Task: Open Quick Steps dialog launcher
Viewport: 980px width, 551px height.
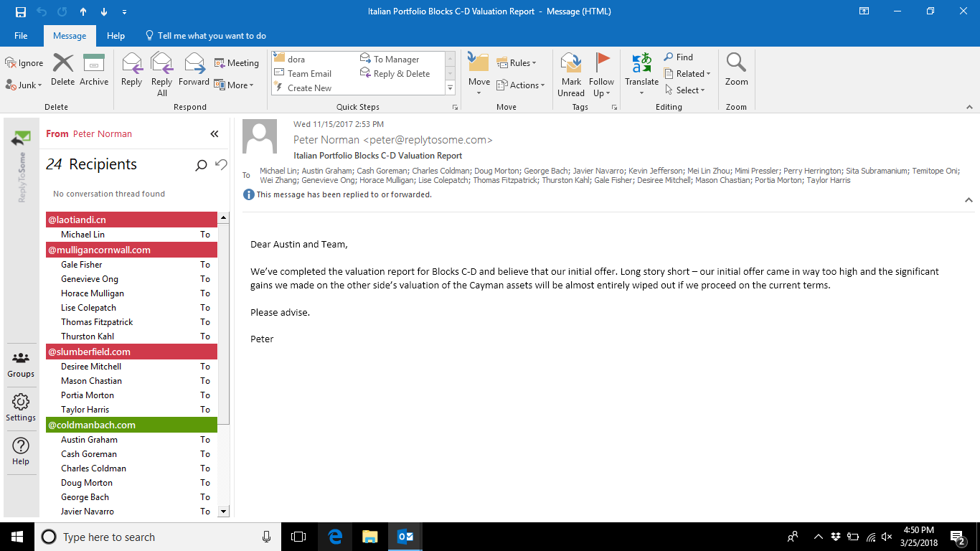Action: (x=455, y=107)
